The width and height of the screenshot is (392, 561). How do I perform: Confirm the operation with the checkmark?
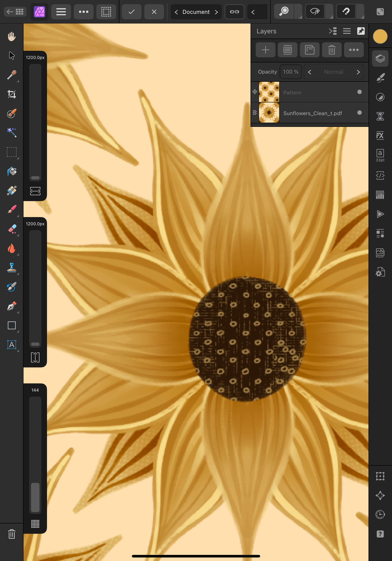[x=131, y=12]
